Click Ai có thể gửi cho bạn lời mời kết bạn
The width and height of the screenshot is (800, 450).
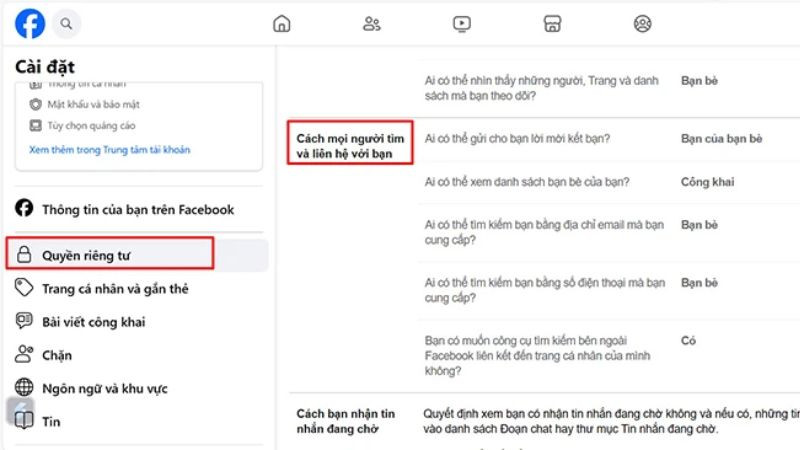coord(517,138)
